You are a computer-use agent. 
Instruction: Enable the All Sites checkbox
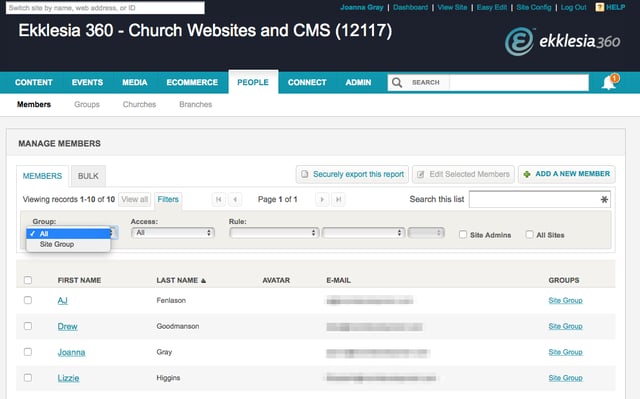(529, 235)
